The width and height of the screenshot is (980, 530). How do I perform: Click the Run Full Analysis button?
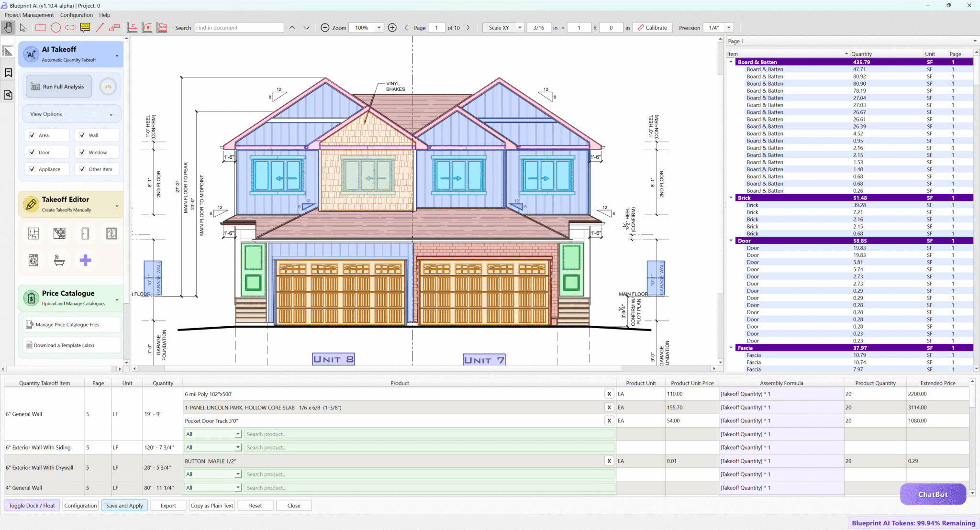click(59, 87)
